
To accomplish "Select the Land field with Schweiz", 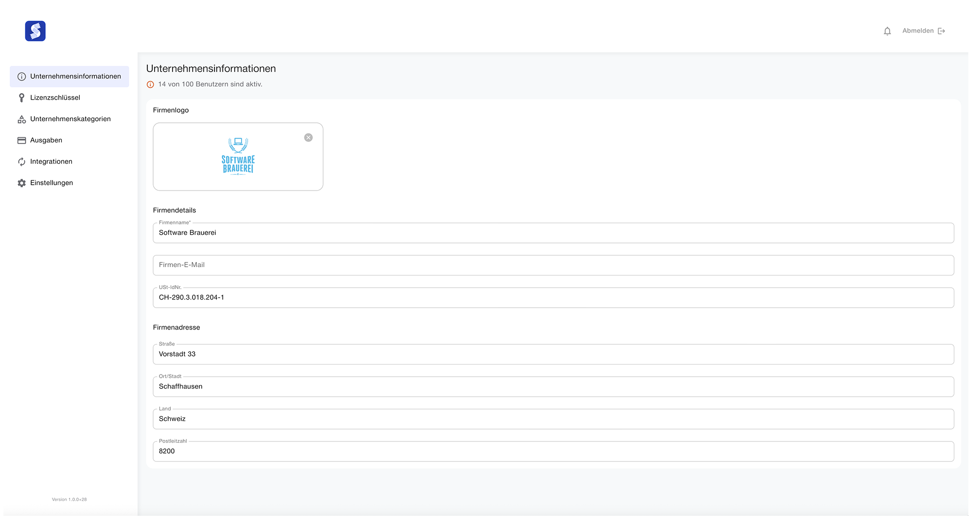I will 553,419.
